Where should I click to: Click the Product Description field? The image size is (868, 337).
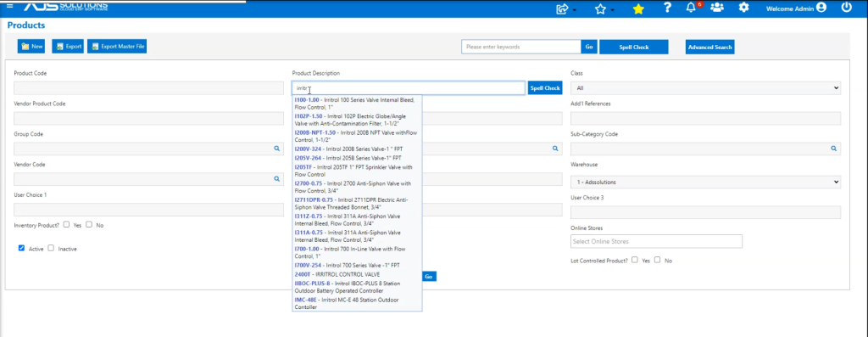[409, 88]
